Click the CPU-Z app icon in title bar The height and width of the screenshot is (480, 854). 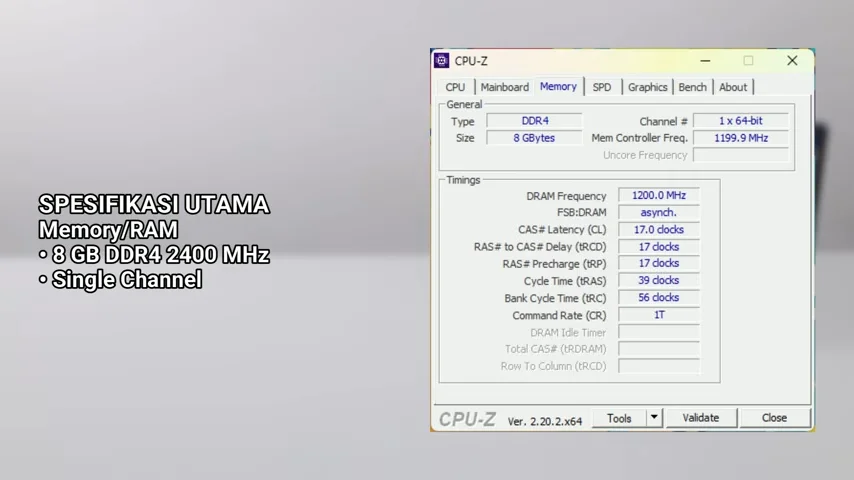pyautogui.click(x=441, y=60)
